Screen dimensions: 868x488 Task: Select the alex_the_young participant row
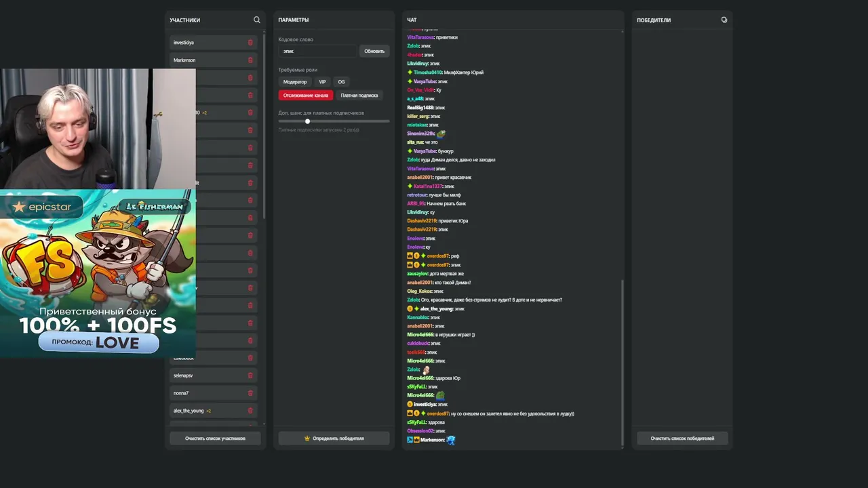tap(214, 411)
